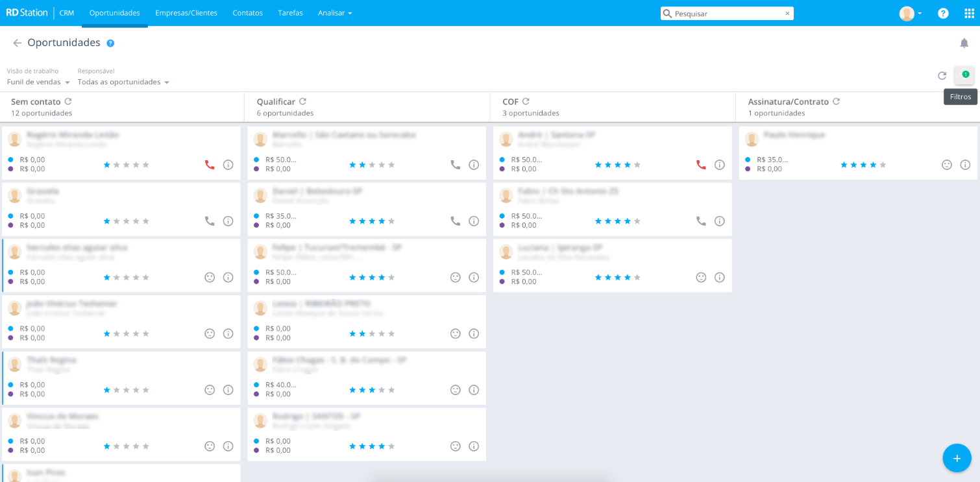Click the COF column title
This screenshot has height=482, width=980.
click(510, 102)
